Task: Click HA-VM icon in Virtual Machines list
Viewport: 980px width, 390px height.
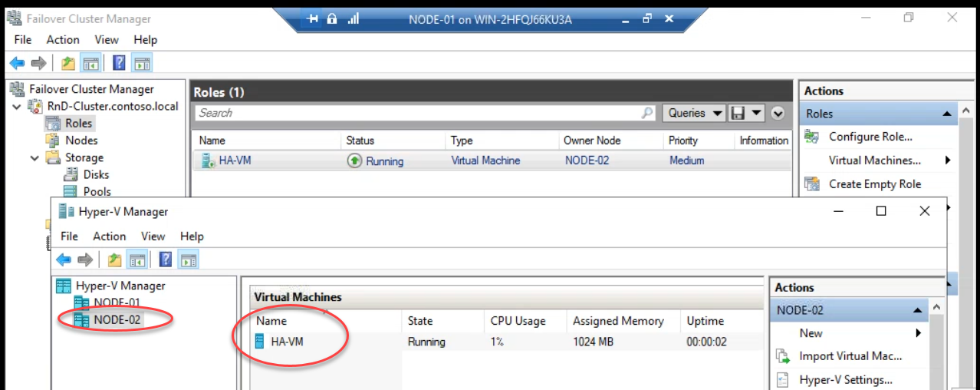Action: [x=260, y=342]
